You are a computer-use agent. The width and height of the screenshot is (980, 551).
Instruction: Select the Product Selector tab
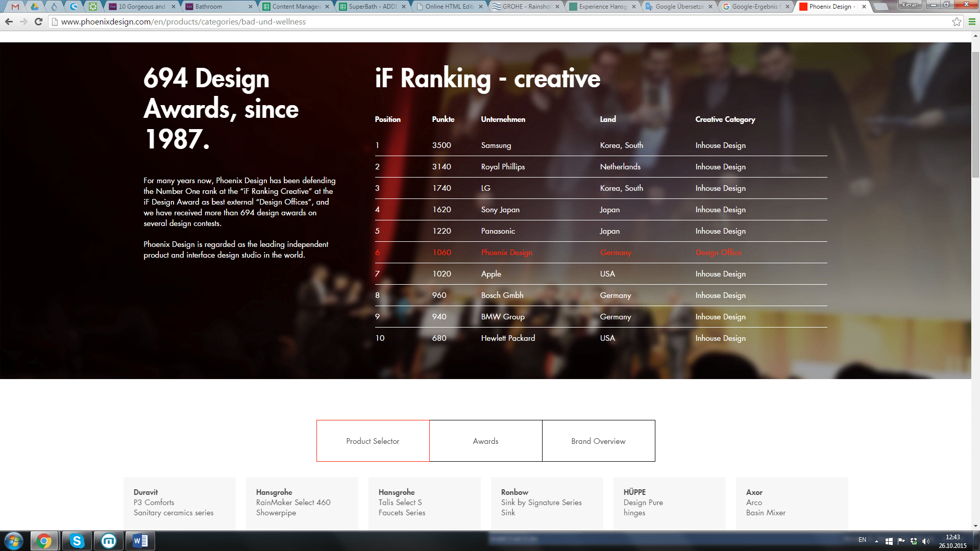click(373, 441)
